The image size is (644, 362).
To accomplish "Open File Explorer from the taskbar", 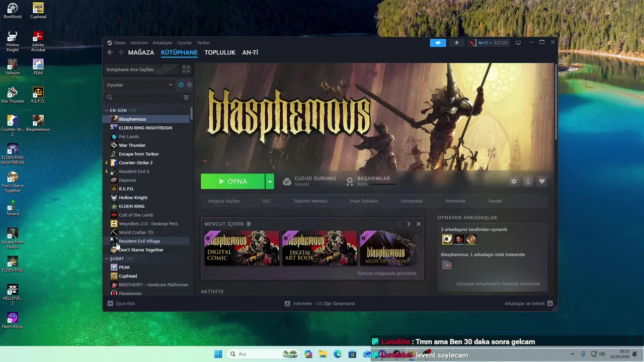I will tap(323, 354).
